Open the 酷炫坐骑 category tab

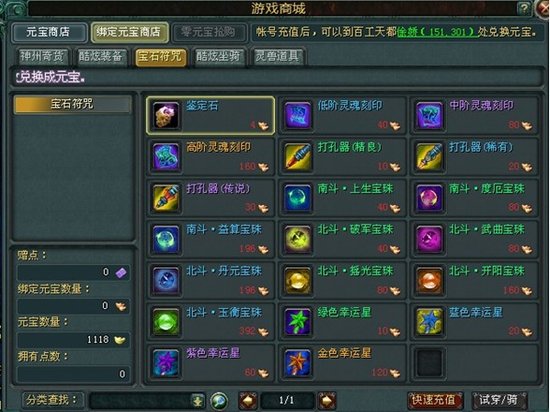(218, 56)
